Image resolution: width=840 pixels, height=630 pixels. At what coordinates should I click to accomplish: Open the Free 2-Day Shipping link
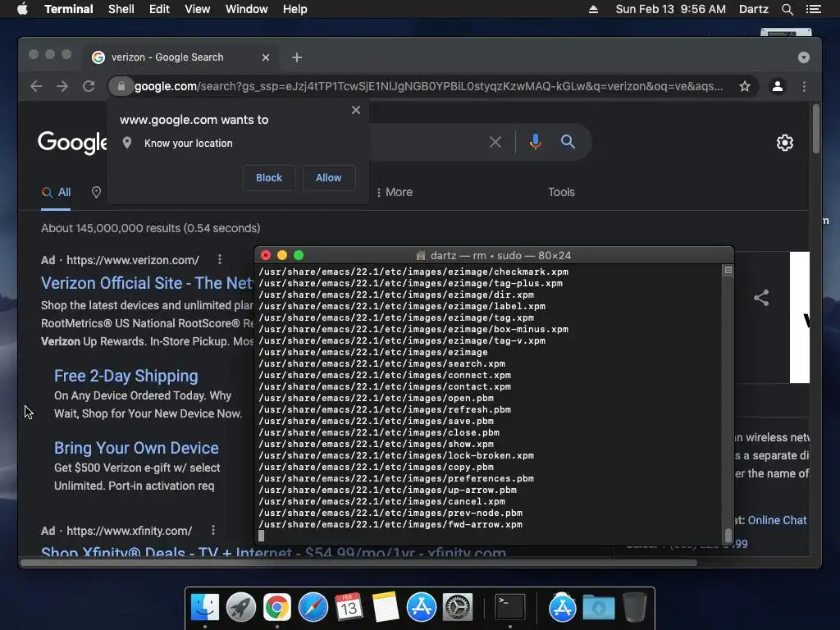[x=126, y=376]
